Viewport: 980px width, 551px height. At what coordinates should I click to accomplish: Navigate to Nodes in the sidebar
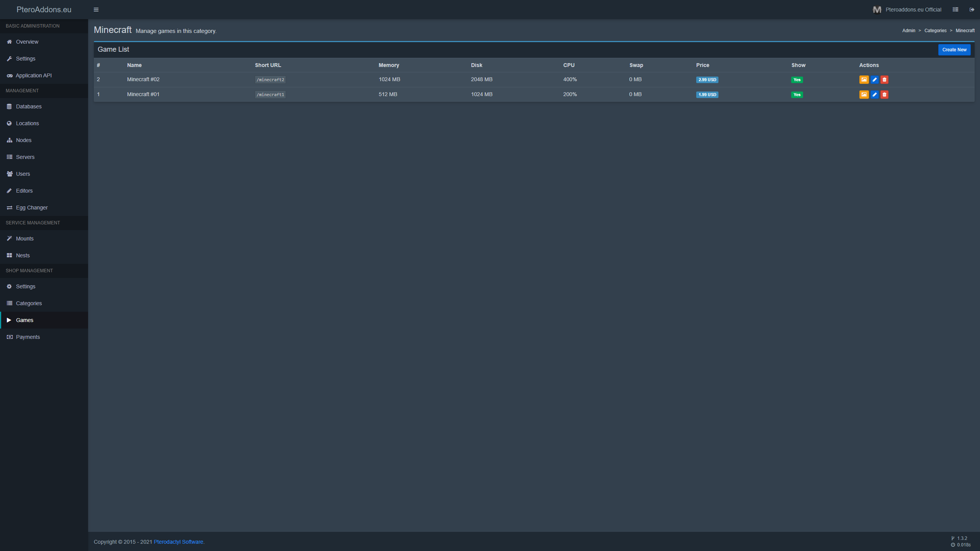point(24,140)
